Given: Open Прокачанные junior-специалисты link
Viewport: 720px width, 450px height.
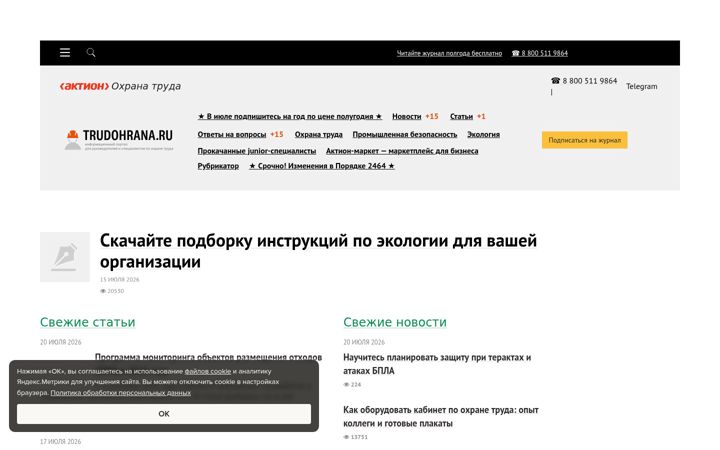Looking at the screenshot, I should point(257,151).
